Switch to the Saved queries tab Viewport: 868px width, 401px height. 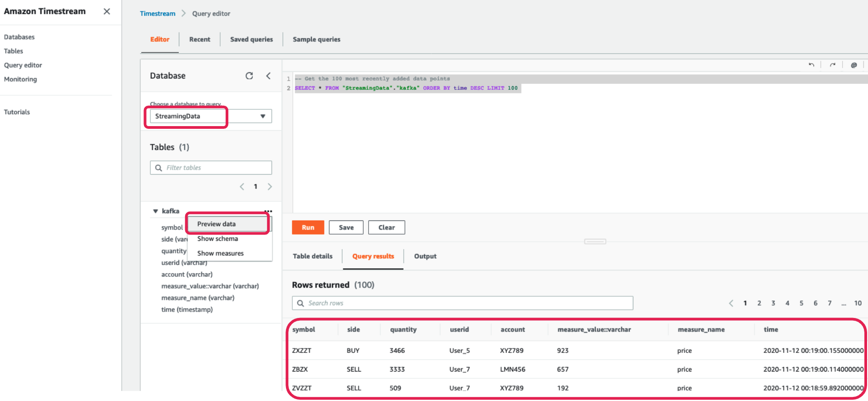[x=252, y=39]
